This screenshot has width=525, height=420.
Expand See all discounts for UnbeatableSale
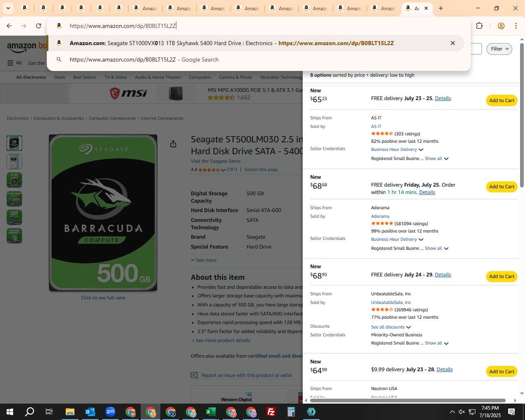(x=391, y=327)
